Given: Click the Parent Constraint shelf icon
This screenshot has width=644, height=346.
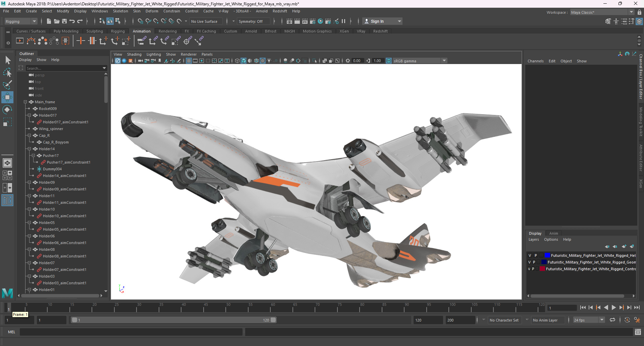Looking at the screenshot, I should click(x=141, y=41).
